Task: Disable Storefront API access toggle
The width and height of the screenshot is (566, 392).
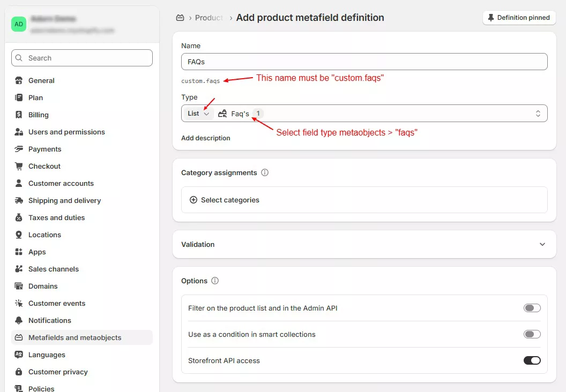Action: [x=532, y=360]
